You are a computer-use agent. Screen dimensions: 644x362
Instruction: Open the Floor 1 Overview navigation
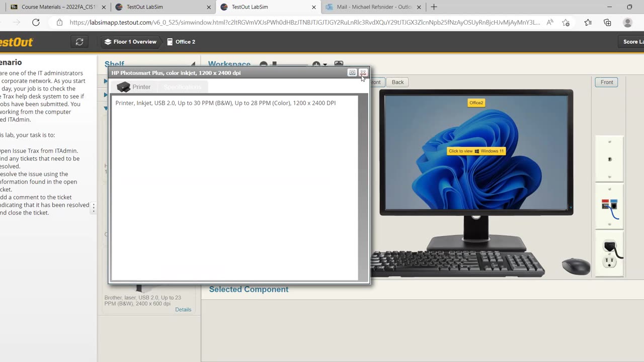[130, 42]
